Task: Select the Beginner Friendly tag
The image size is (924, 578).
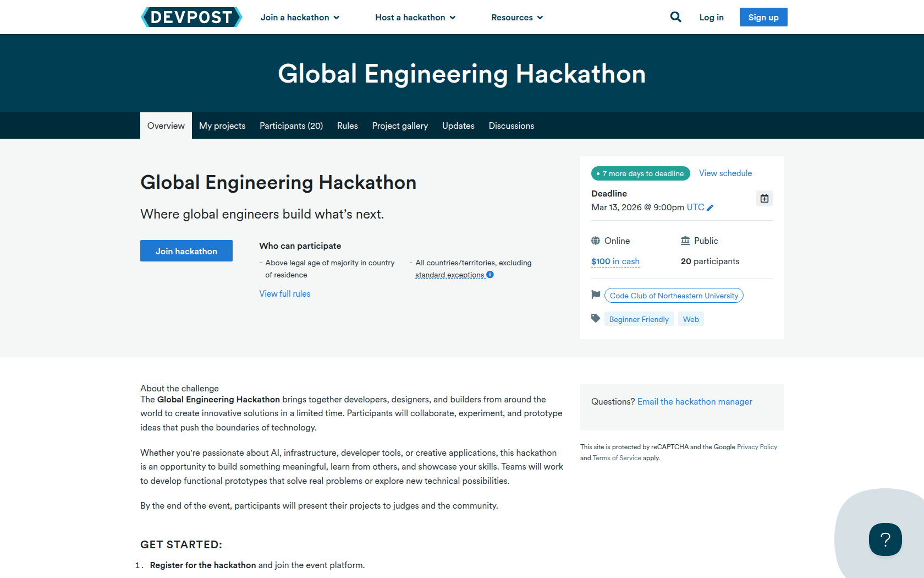Action: (639, 319)
